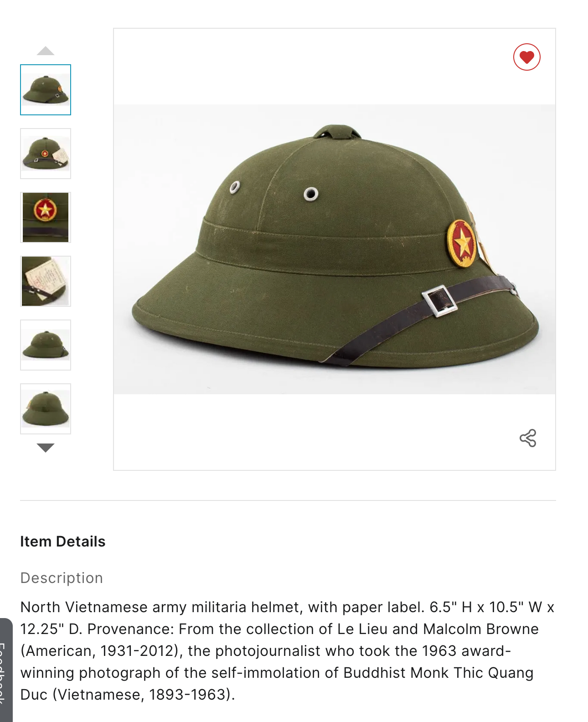Viewport: 588px width, 722px height.
Task: Show previous thumbnails with the up arrow
Action: (46, 51)
